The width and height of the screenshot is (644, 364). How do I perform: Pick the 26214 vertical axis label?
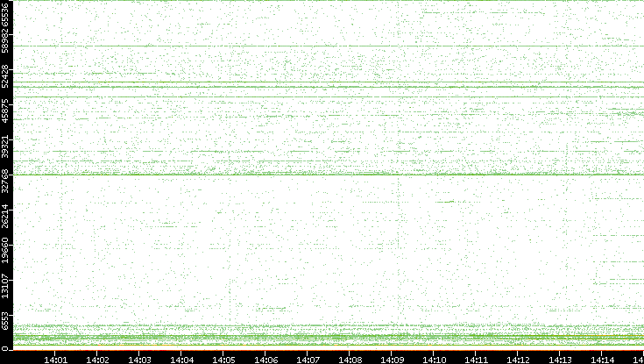point(5,216)
